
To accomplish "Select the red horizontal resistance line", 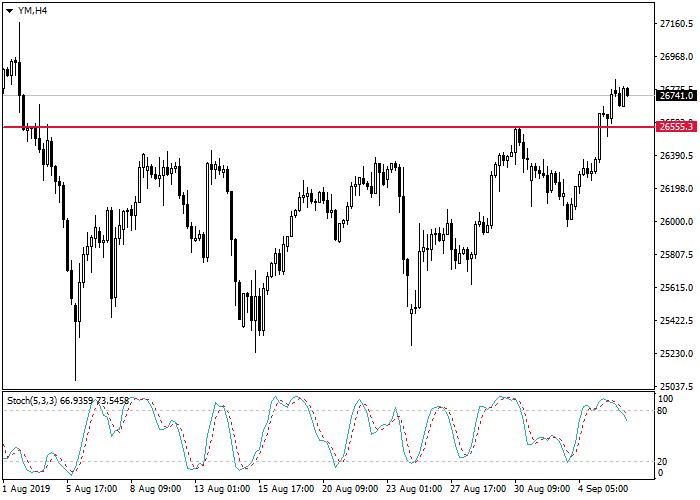I will [300, 127].
